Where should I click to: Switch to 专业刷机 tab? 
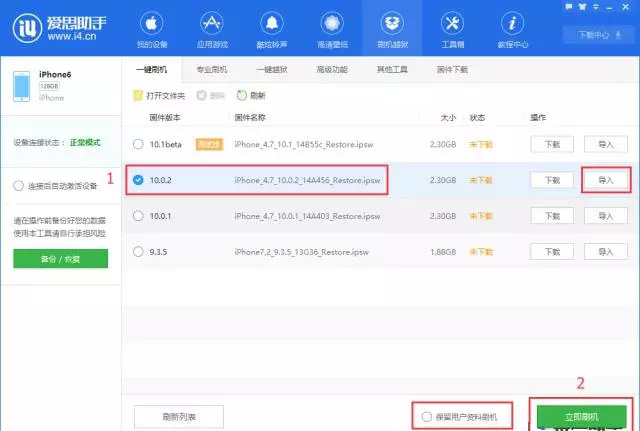pyautogui.click(x=214, y=70)
